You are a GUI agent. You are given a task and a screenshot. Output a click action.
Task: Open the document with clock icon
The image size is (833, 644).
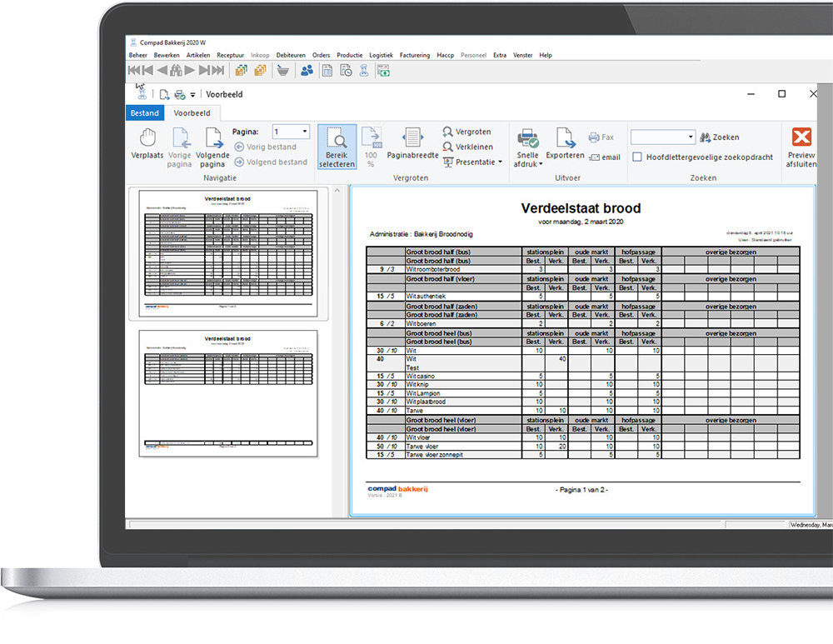coord(346,70)
